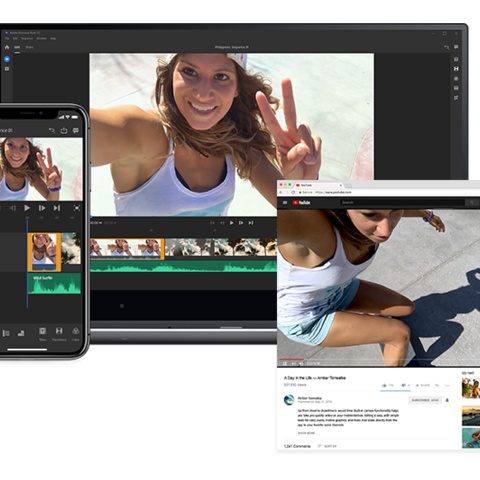Viewport: 480px width, 480px height.
Task: Tap the comment icon on the phone
Action: [76, 130]
